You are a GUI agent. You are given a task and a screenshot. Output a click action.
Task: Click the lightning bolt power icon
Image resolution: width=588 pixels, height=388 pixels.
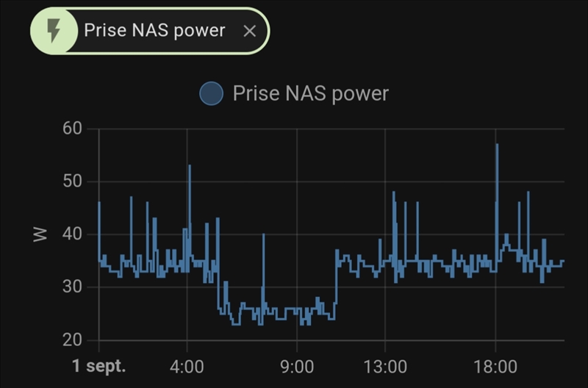tap(54, 31)
